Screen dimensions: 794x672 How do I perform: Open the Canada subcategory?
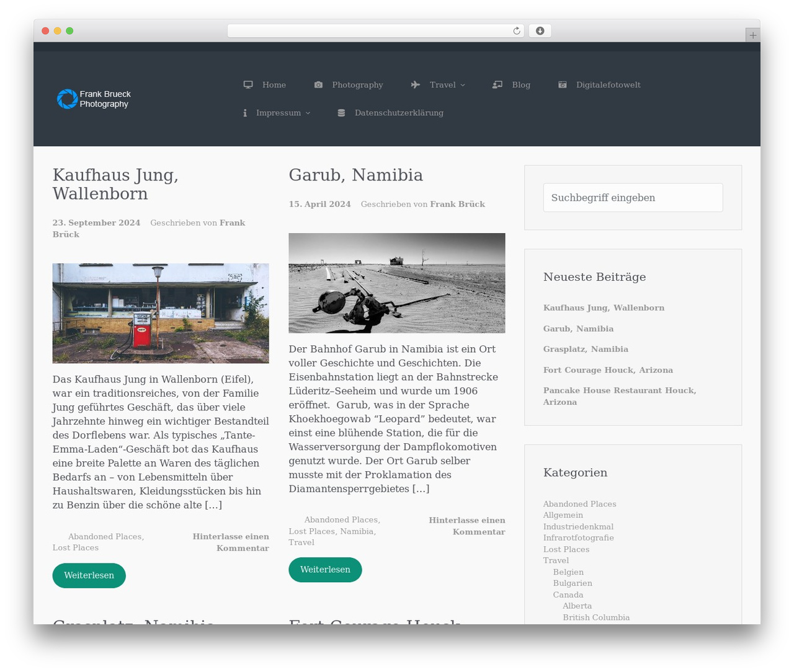coord(568,595)
